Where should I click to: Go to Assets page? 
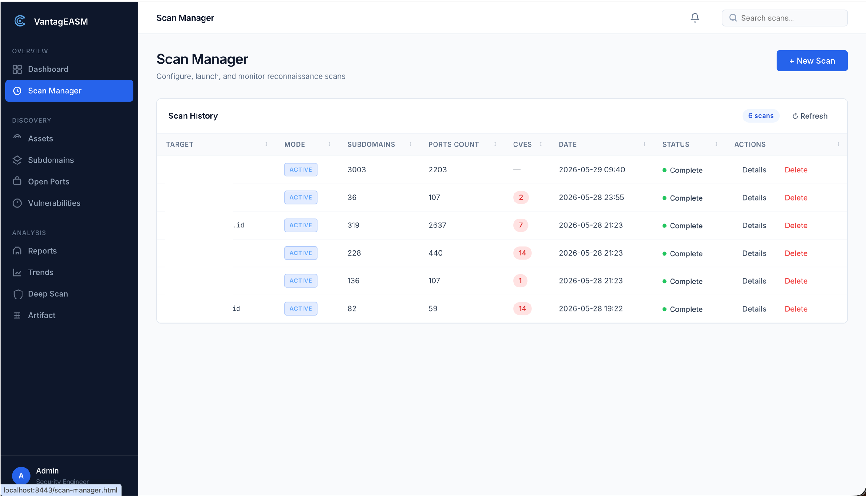(x=69, y=138)
